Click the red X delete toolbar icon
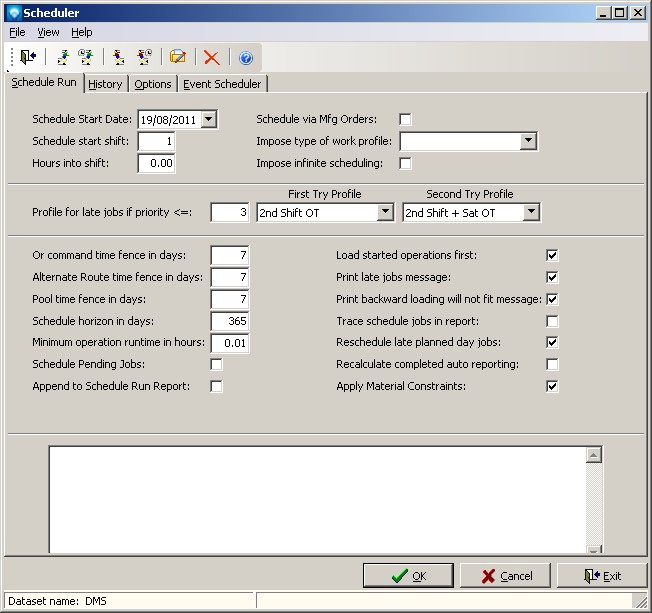 tap(211, 58)
